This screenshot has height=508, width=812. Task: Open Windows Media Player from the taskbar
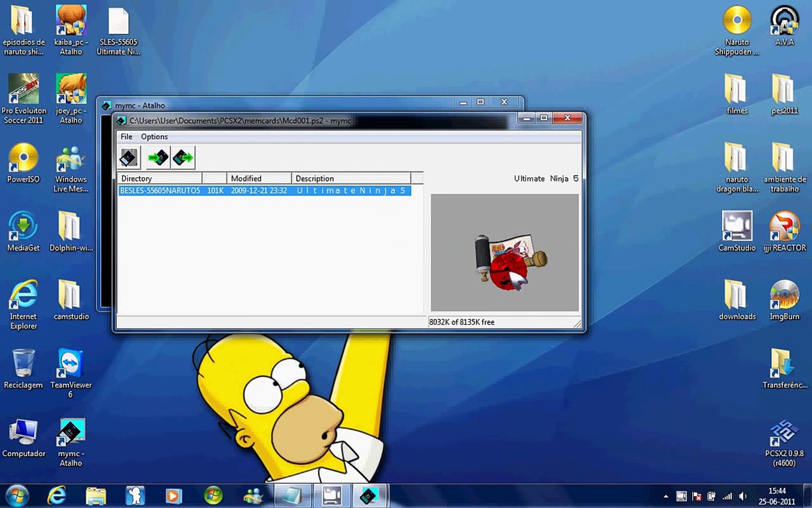173,496
